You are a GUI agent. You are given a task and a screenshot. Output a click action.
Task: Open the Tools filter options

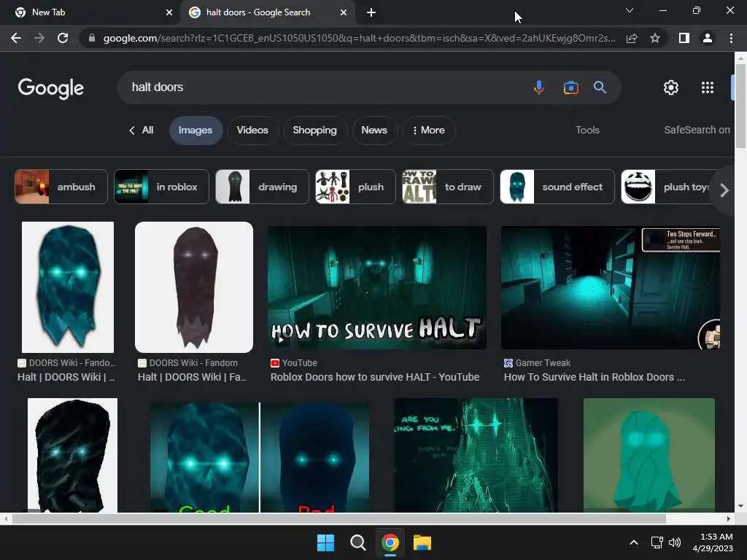pyautogui.click(x=587, y=131)
